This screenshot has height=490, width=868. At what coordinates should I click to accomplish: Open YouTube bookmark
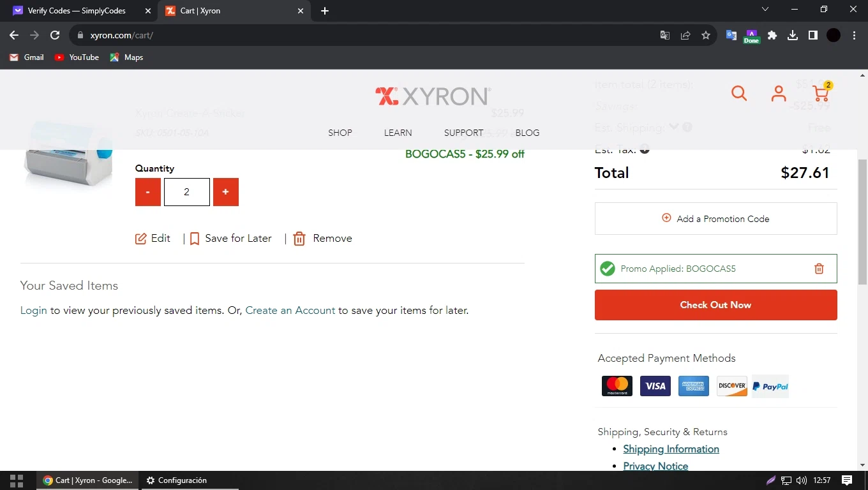pyautogui.click(x=77, y=57)
